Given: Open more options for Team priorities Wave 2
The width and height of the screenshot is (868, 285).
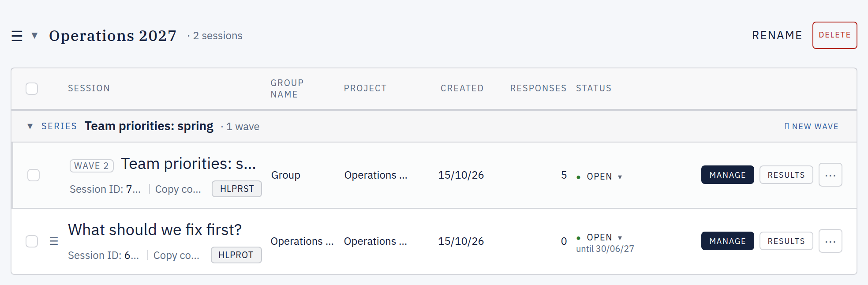Looking at the screenshot, I should [831, 175].
